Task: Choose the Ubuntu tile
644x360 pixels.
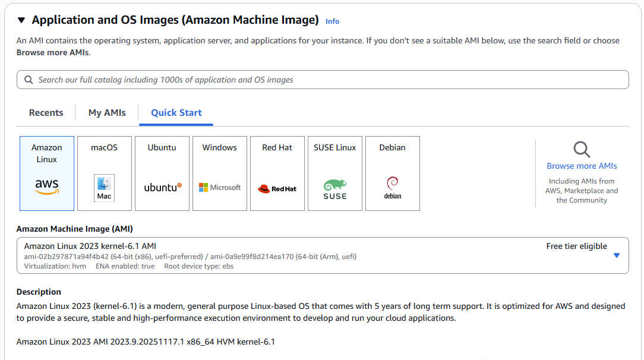Action: click(162, 173)
